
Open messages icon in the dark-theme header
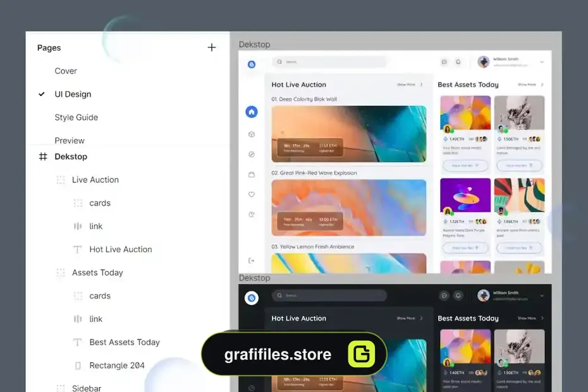click(x=444, y=296)
